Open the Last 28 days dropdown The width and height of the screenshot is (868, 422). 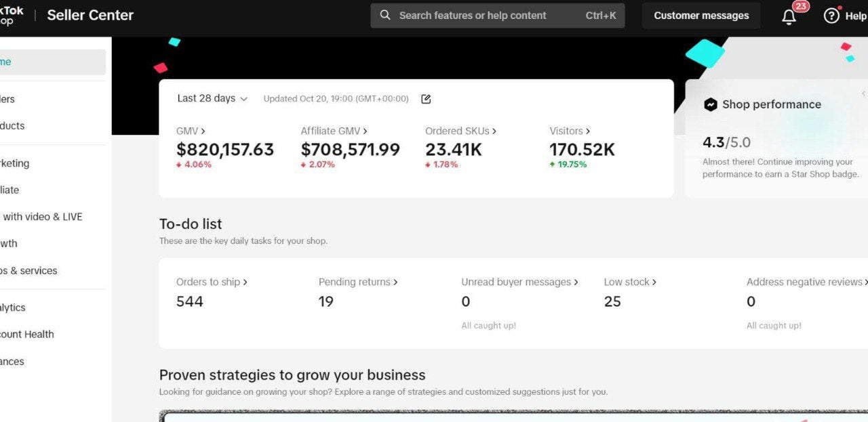point(212,99)
